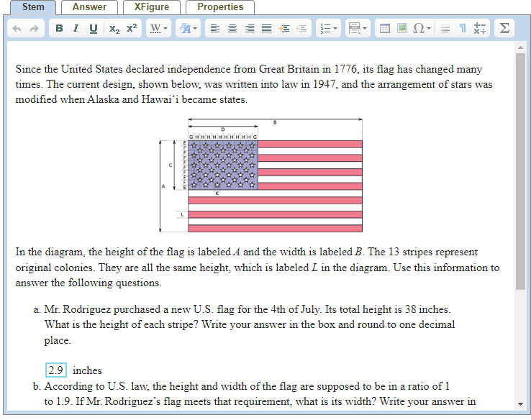
Task: Open the Sigma equation editor
Action: coord(504,28)
